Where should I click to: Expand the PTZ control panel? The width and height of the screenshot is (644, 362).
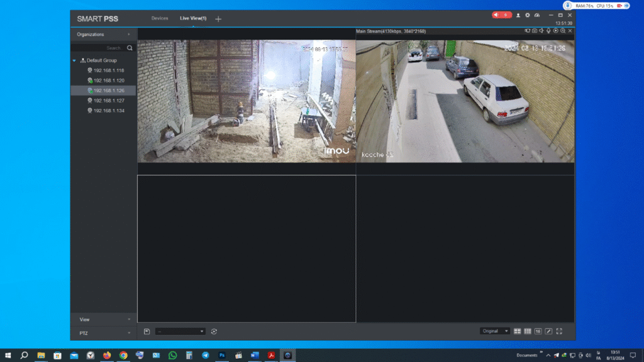point(103,333)
